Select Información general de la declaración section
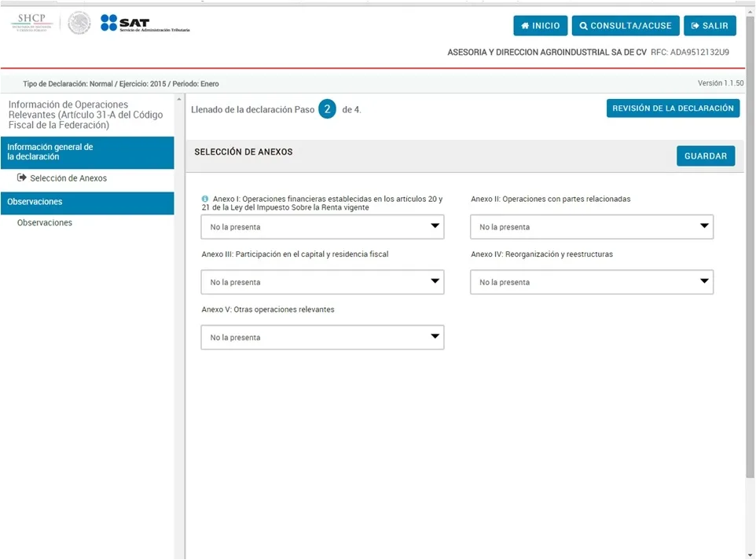The height and width of the screenshot is (560, 756). point(86,152)
